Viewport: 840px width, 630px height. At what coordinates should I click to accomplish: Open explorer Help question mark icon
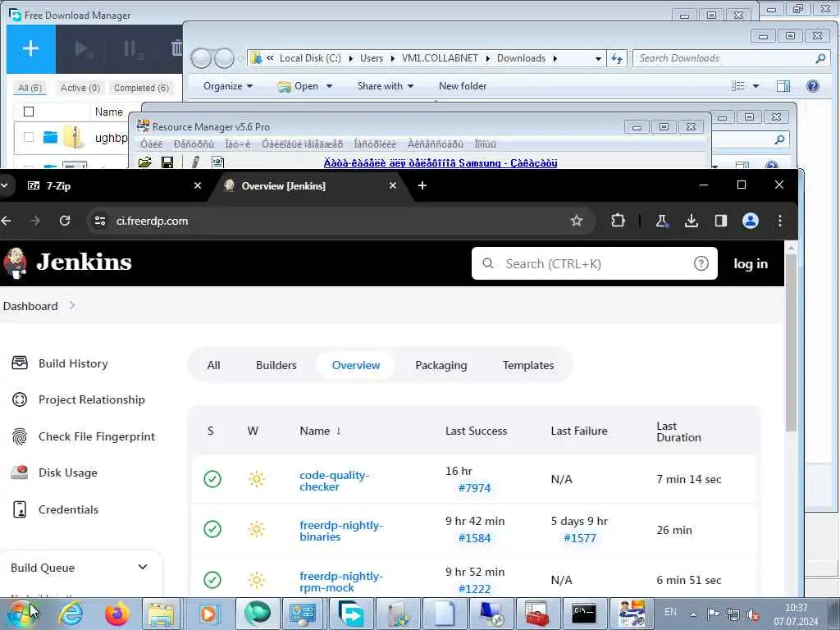(x=813, y=86)
